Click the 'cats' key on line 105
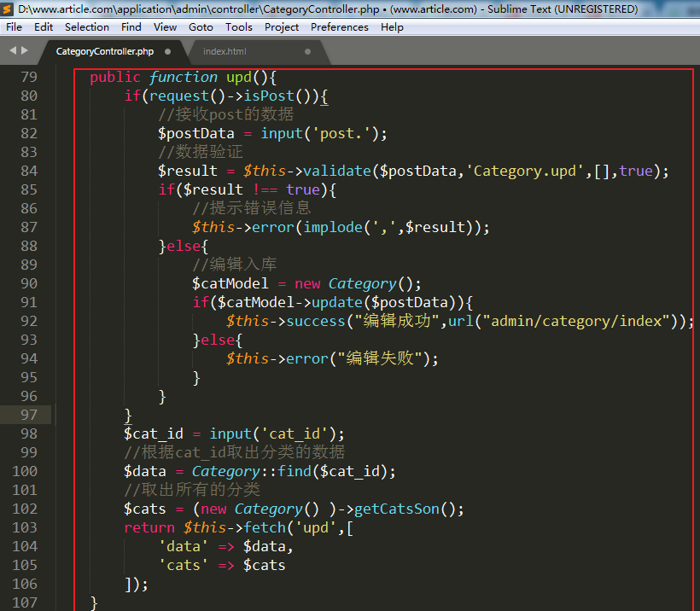Screen dimensions: 700x611 pyautogui.click(x=184, y=565)
